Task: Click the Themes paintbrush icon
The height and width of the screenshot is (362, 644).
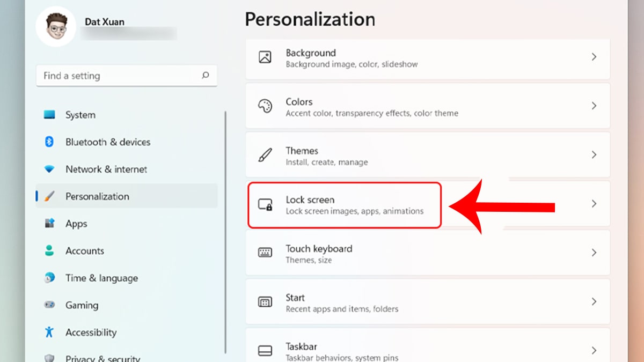Action: (265, 156)
